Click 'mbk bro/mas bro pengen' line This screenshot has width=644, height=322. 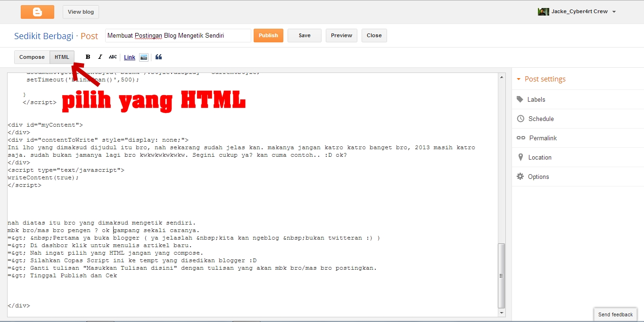coord(104,230)
